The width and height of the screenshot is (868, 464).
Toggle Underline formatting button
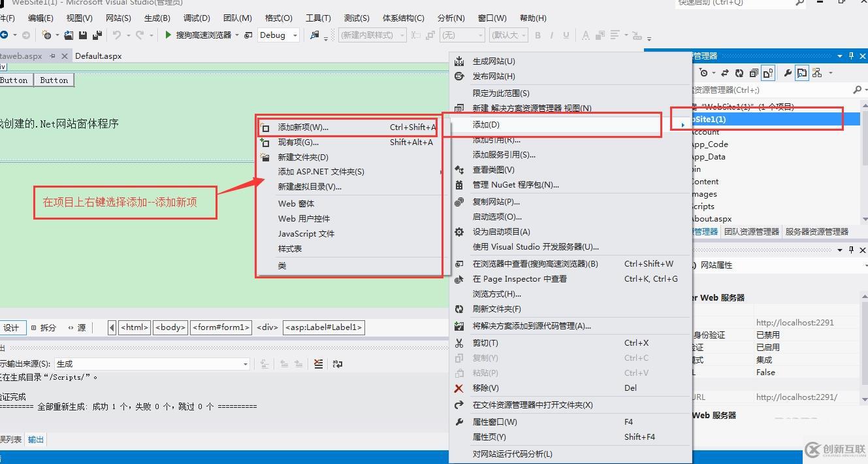click(x=566, y=35)
